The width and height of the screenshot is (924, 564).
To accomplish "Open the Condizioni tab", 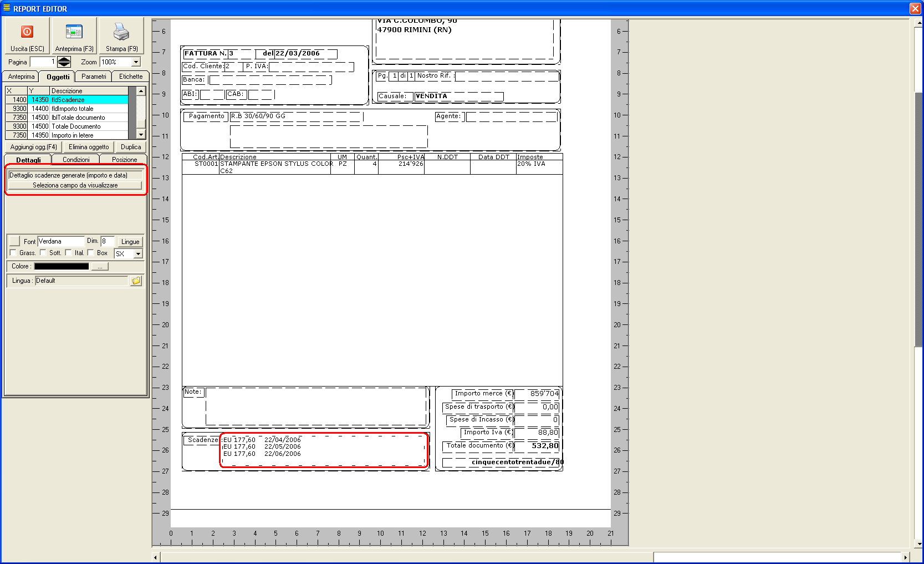I will click(x=76, y=160).
